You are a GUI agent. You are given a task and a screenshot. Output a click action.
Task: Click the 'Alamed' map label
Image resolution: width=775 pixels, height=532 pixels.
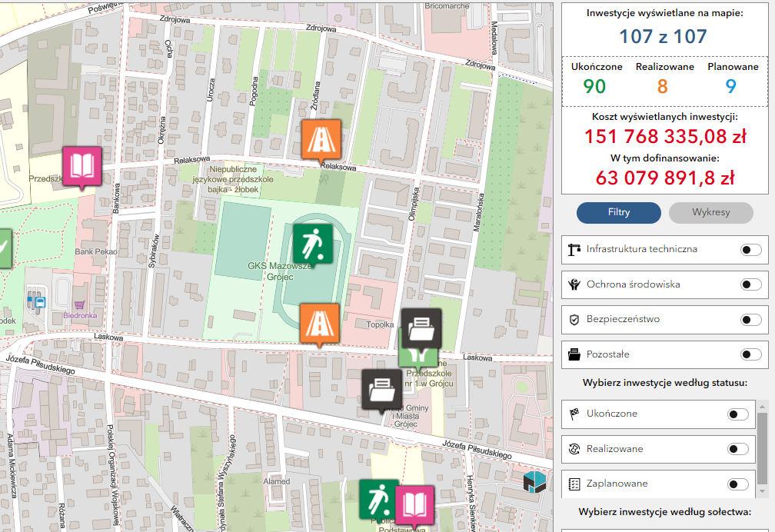coord(277,481)
